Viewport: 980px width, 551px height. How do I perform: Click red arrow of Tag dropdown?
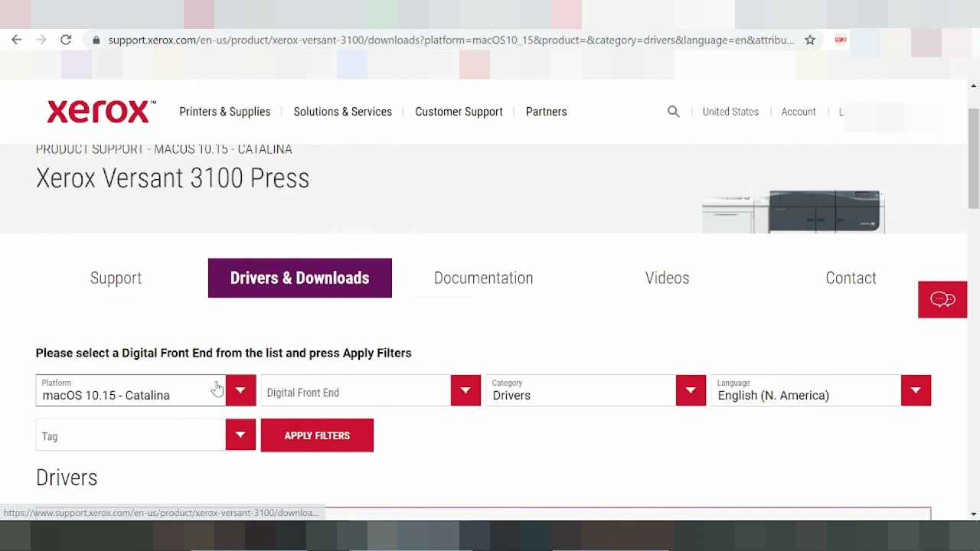click(240, 435)
